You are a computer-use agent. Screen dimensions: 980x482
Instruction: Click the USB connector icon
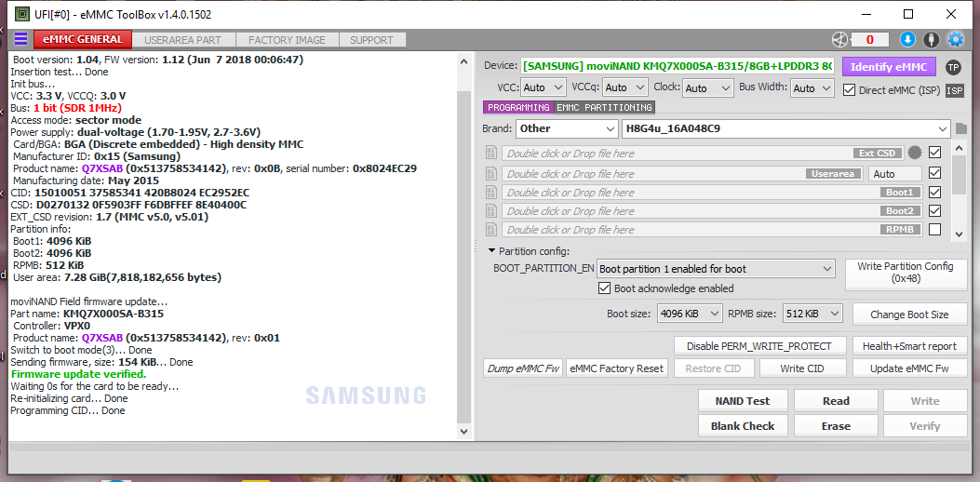point(932,39)
